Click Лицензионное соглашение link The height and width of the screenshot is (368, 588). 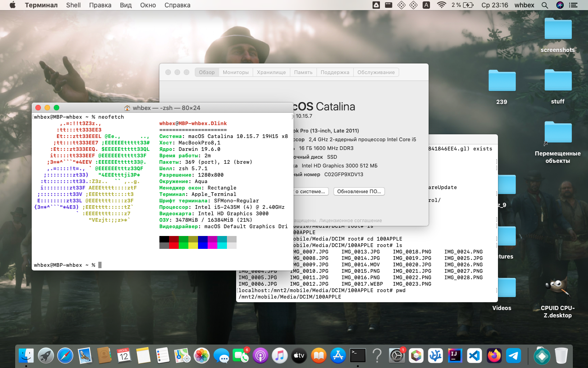[351, 220]
